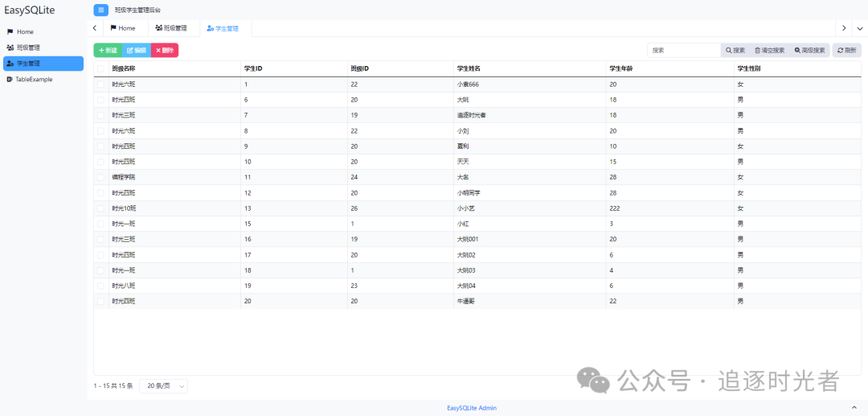This screenshot has width=868, height=416.
Task: Click the red 删除 (delete) button
Action: pyautogui.click(x=164, y=50)
